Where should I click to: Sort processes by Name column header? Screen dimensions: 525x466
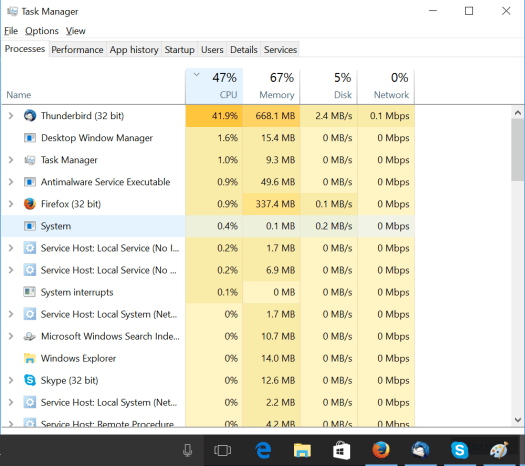point(93,86)
